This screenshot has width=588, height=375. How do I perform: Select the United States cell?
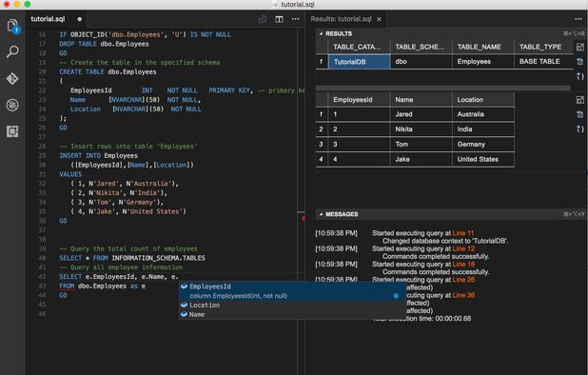pos(483,159)
